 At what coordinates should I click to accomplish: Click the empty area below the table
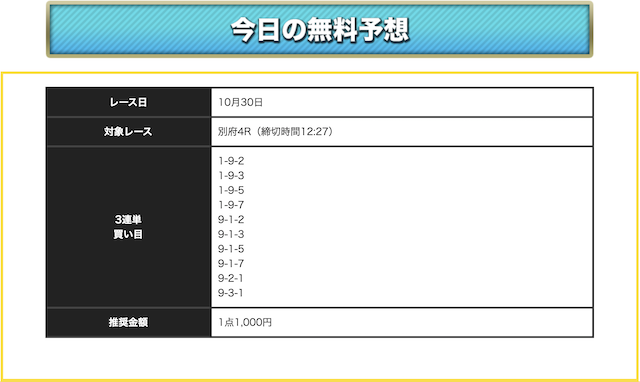pos(320,358)
